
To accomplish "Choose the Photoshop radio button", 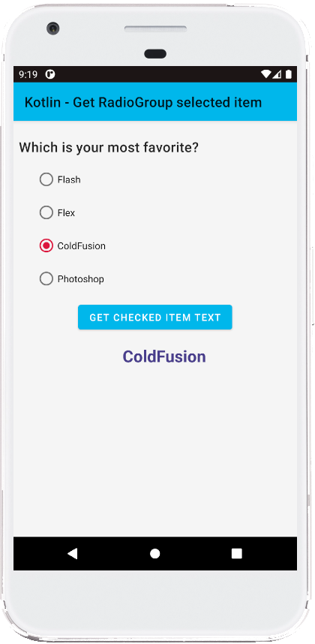I will click(x=46, y=279).
